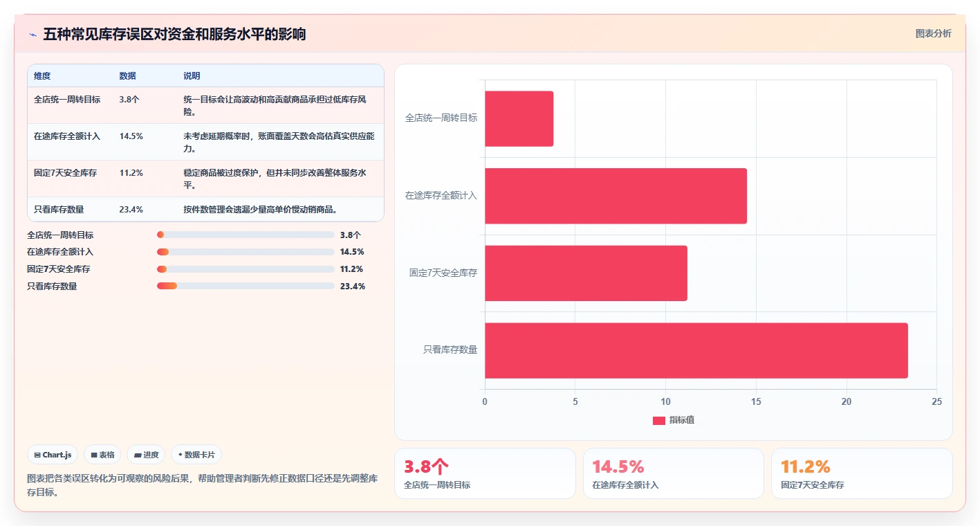This screenshot has width=980, height=526.
Task: Click the chart axis label 只看库存数量
Action: 450,350
